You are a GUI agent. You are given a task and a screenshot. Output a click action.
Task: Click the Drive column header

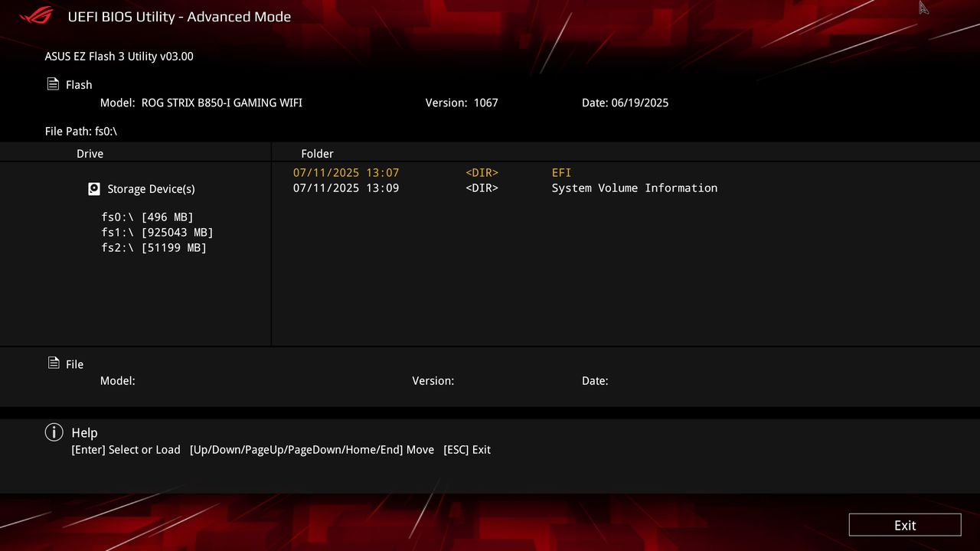[x=90, y=153]
